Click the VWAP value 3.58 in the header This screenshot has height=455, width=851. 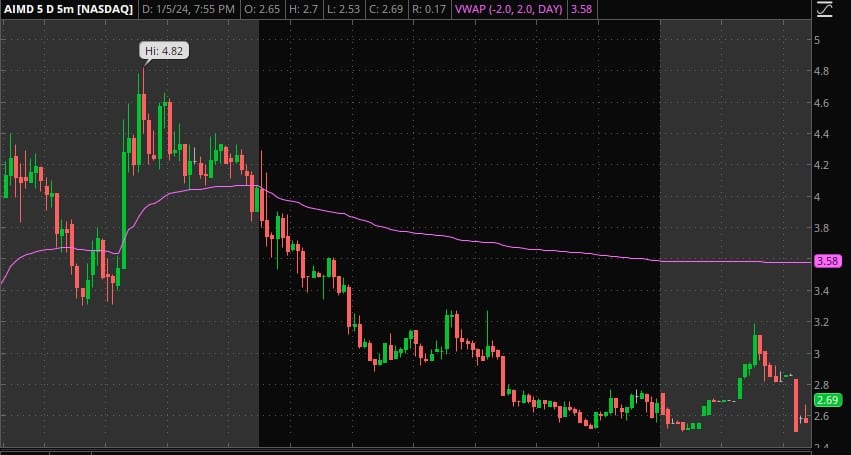[581, 9]
